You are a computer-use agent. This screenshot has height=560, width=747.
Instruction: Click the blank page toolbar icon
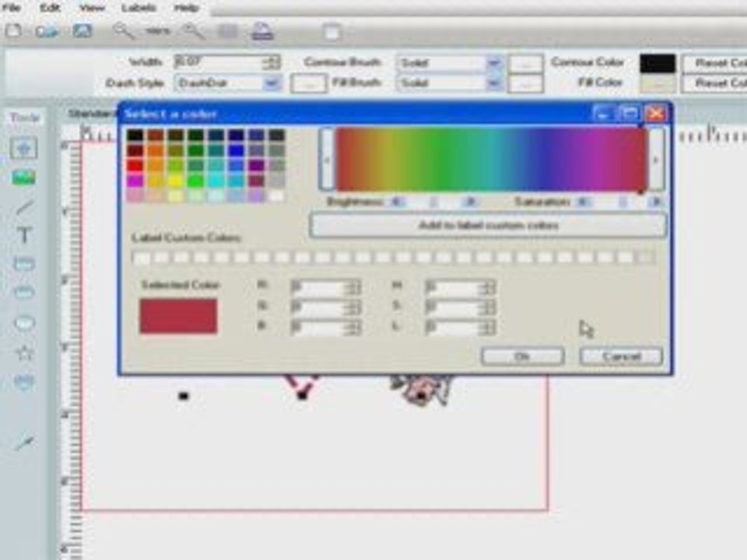point(332,32)
